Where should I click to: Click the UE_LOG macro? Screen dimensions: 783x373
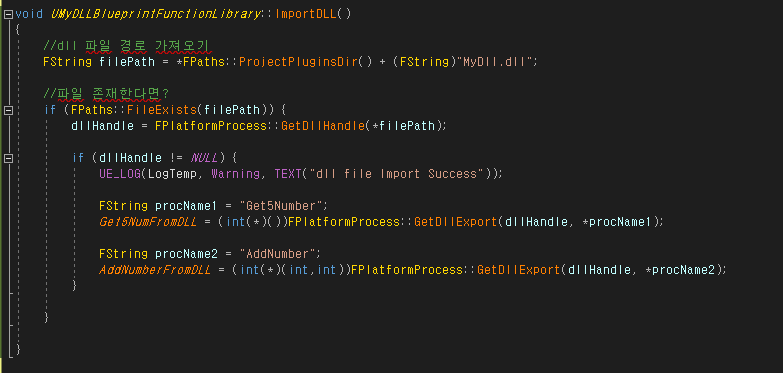[120, 174]
